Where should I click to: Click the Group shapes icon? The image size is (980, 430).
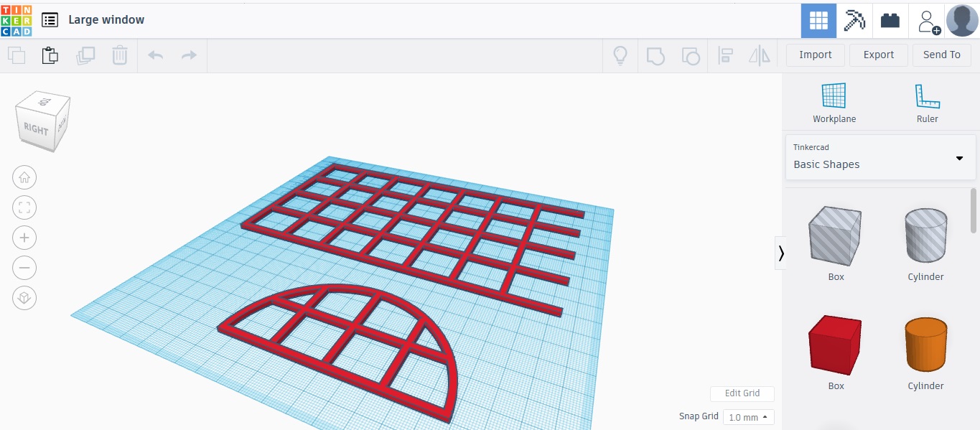pyautogui.click(x=655, y=55)
